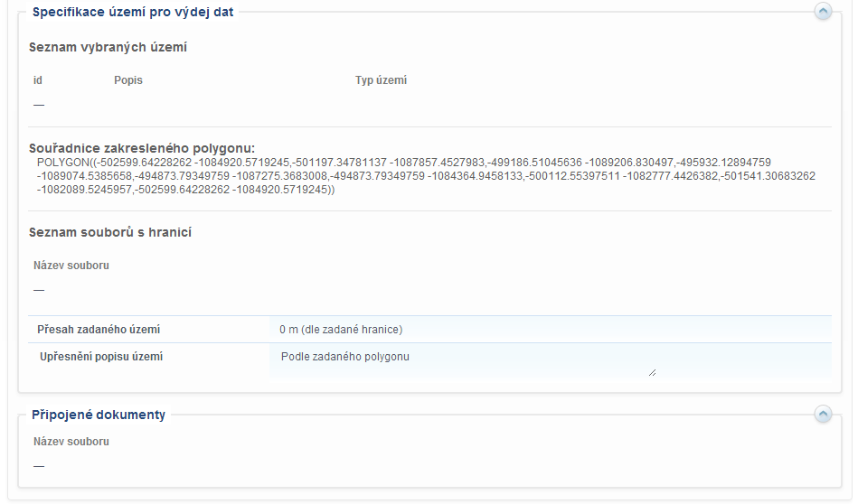The width and height of the screenshot is (858, 504).
Task: Click the Seznam souborů s hranicí heading
Action: pyautogui.click(x=110, y=232)
